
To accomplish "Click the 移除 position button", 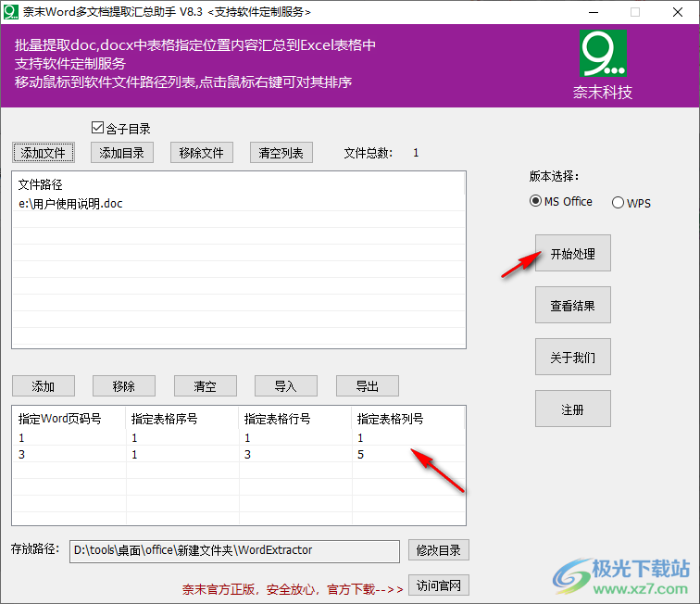I will (124, 386).
